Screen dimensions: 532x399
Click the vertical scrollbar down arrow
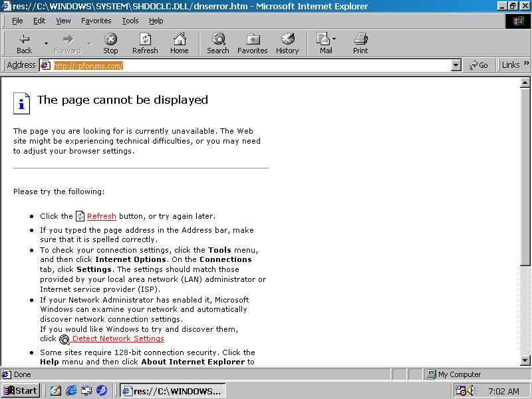(x=525, y=360)
